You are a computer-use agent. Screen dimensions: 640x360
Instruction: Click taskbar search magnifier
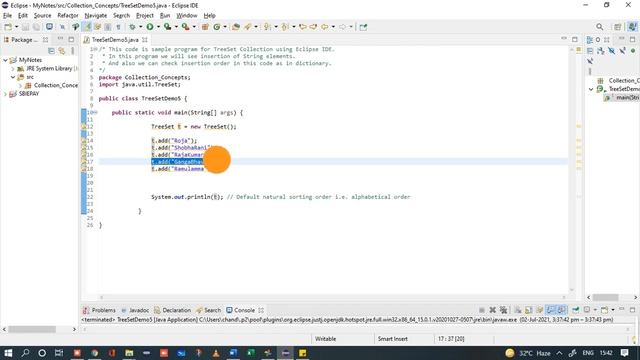click(x=25, y=353)
